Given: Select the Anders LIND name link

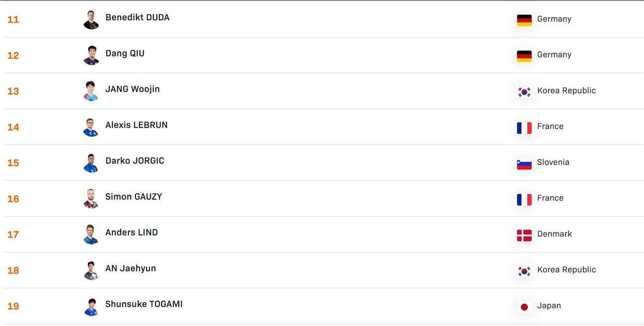Looking at the screenshot, I should click(x=132, y=233).
